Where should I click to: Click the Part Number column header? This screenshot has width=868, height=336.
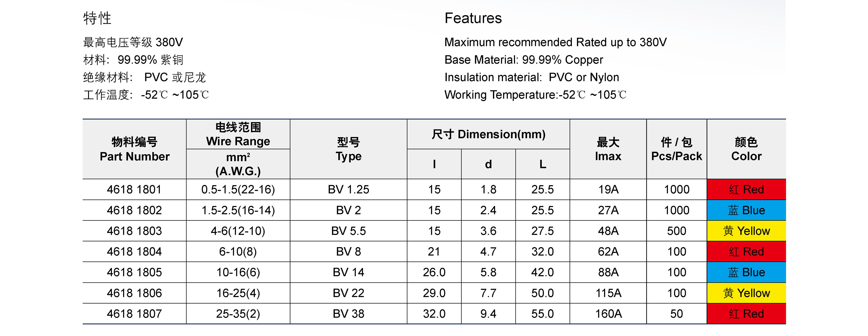pos(134,149)
